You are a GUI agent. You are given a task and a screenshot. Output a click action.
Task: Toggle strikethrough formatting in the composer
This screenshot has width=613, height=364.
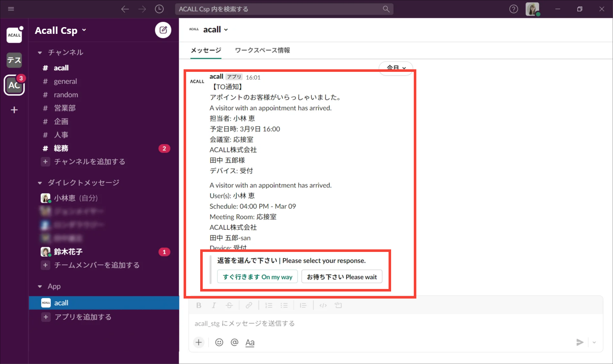tap(229, 305)
